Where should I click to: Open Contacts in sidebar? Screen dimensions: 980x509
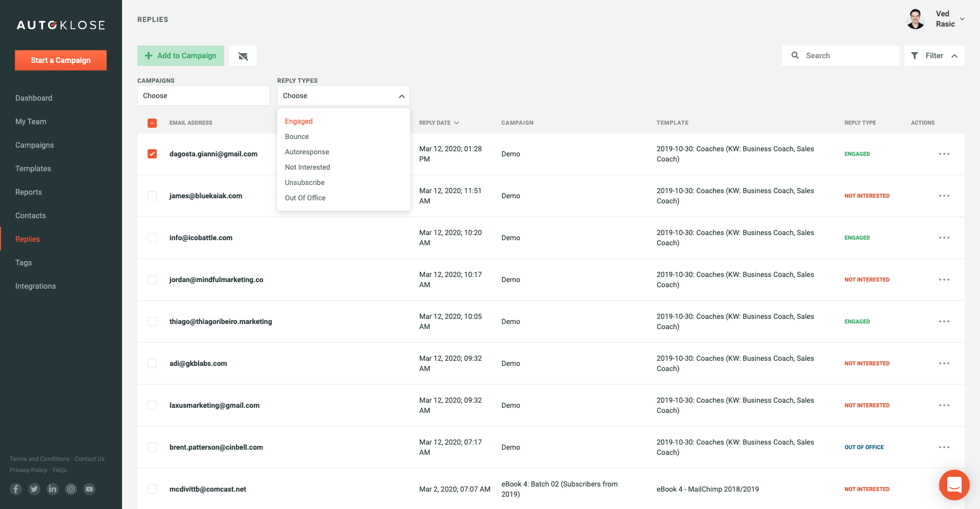click(31, 216)
